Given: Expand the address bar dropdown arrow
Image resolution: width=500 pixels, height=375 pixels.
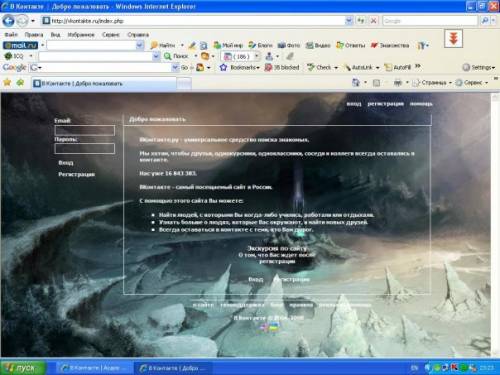Looking at the screenshot, I should [349, 21].
